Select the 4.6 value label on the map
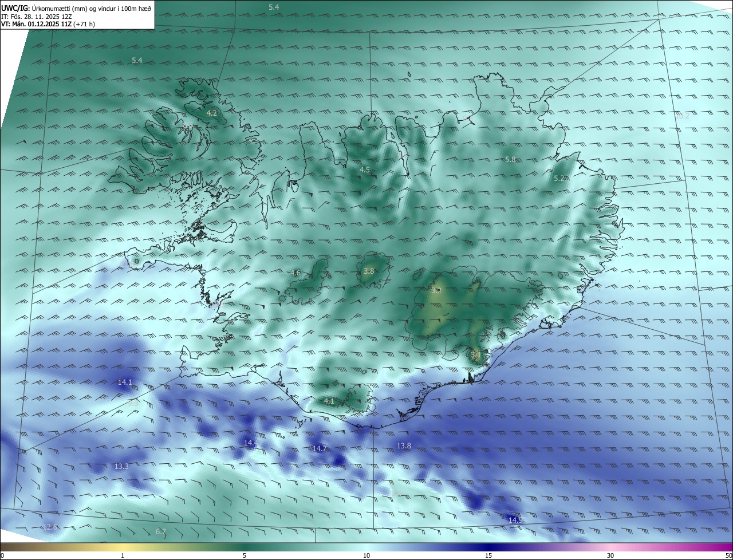 (x=295, y=273)
